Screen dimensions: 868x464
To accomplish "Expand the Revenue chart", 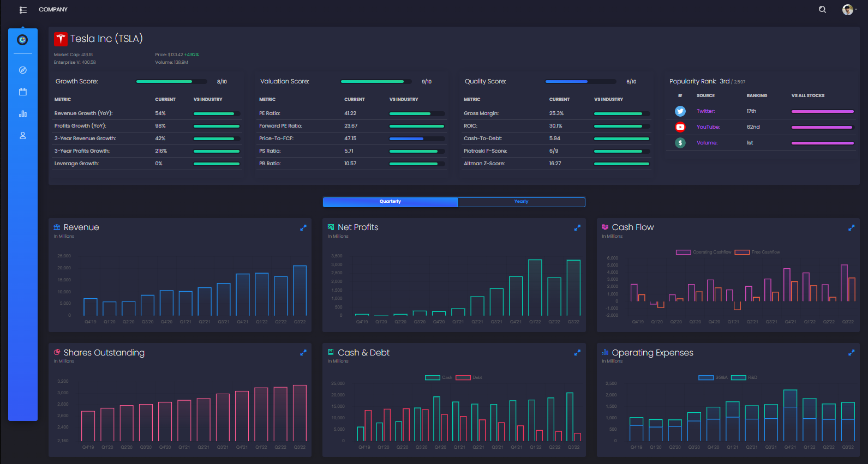I will pos(303,228).
